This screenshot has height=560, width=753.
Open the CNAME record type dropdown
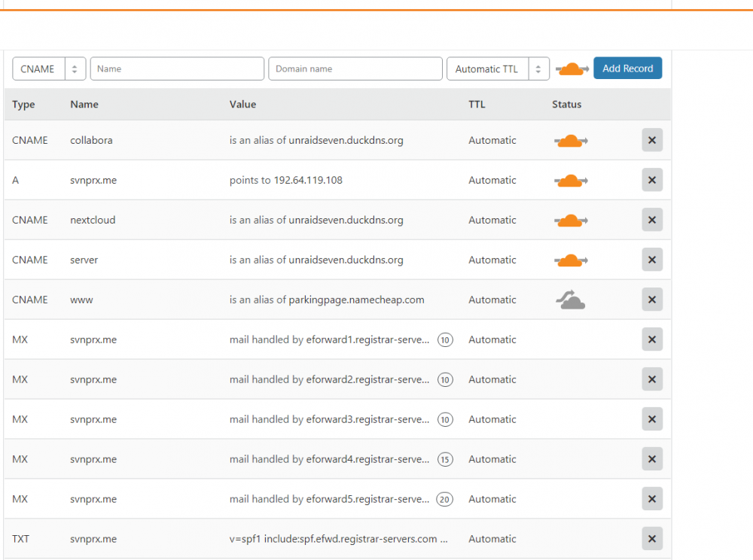(49, 68)
